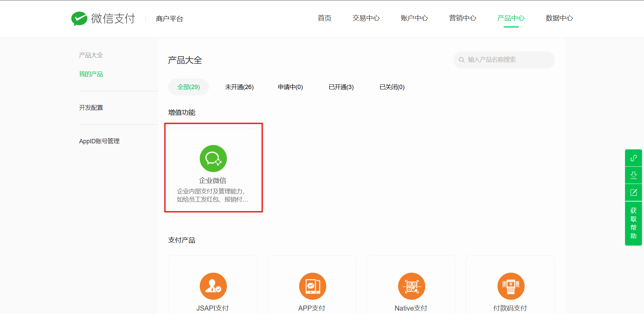Viewport: 644px width, 314px height.
Task: Click the download icon in right sidebar
Action: click(x=633, y=175)
